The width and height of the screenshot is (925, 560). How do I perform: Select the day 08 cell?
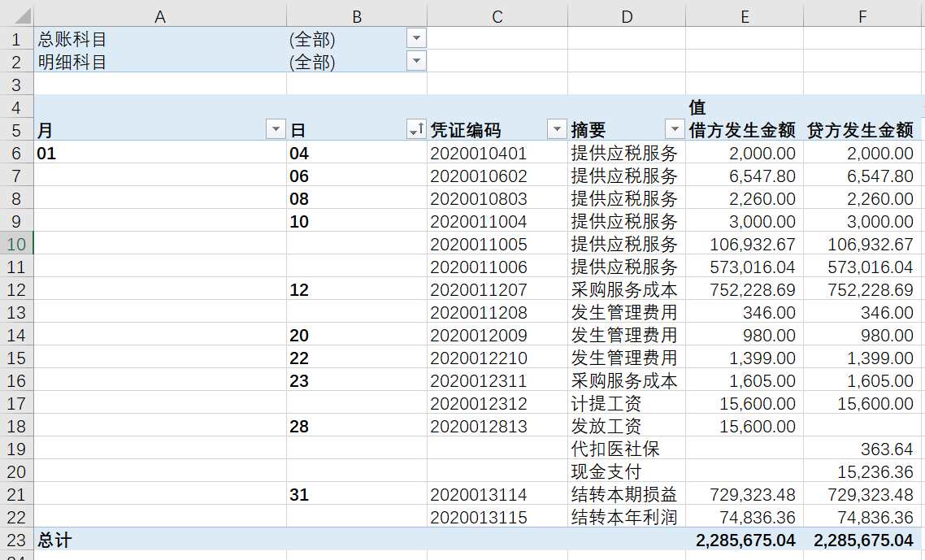click(356, 198)
